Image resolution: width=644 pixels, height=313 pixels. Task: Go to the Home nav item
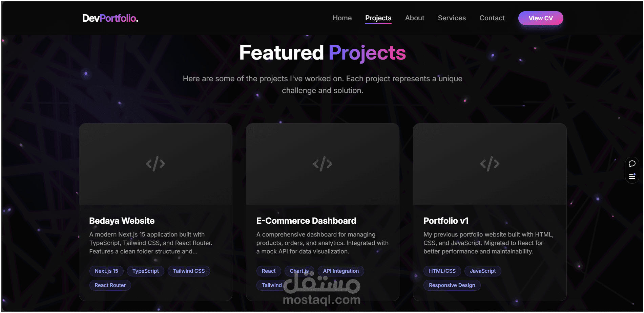point(342,18)
